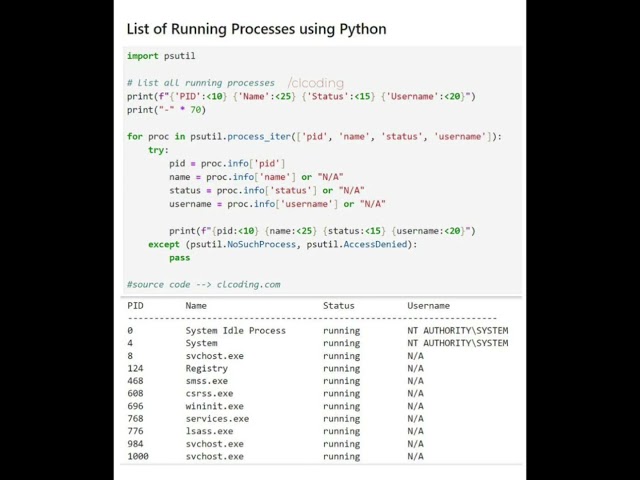
Task: Click the 'for proc in psutil.process_iter' line
Action: [314, 136]
